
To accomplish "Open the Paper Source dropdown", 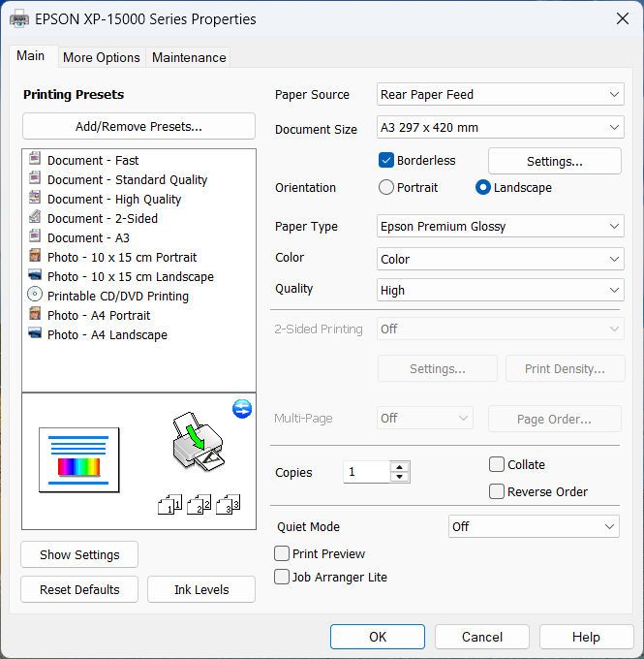I will pyautogui.click(x=500, y=94).
